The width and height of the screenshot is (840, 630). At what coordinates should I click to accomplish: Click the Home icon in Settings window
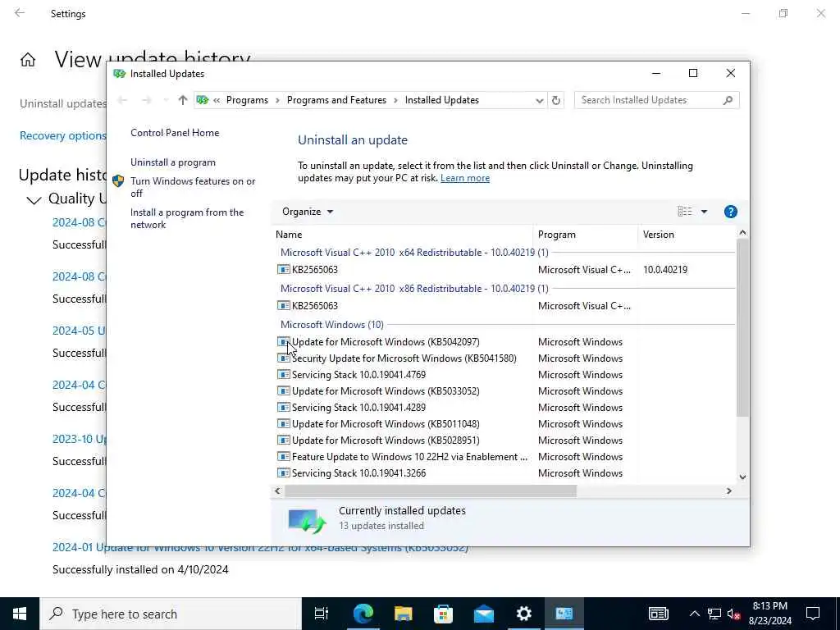(28, 59)
